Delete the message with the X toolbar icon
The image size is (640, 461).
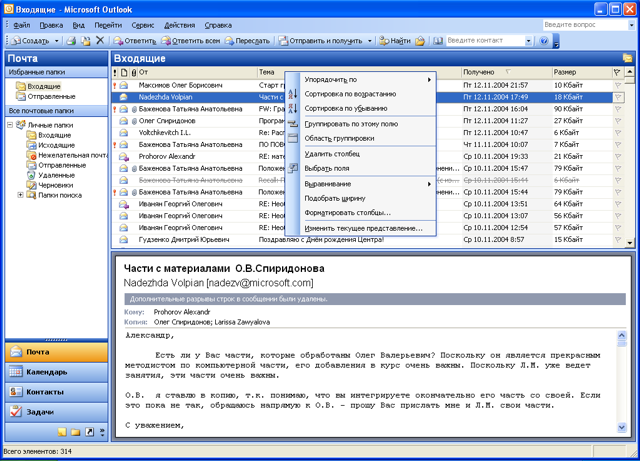100,40
